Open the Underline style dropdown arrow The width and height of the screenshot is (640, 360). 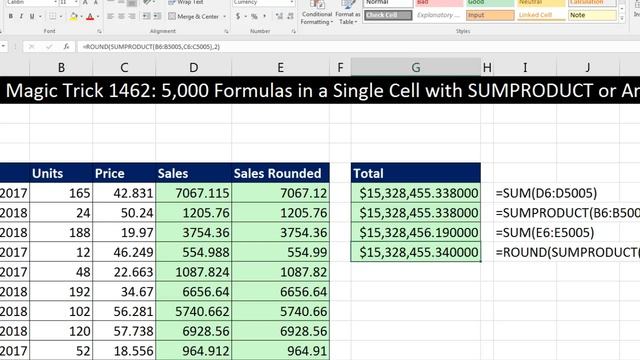[40, 16]
